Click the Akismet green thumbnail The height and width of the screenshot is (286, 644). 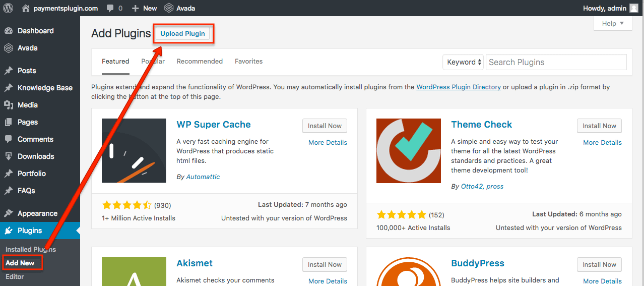(134, 271)
